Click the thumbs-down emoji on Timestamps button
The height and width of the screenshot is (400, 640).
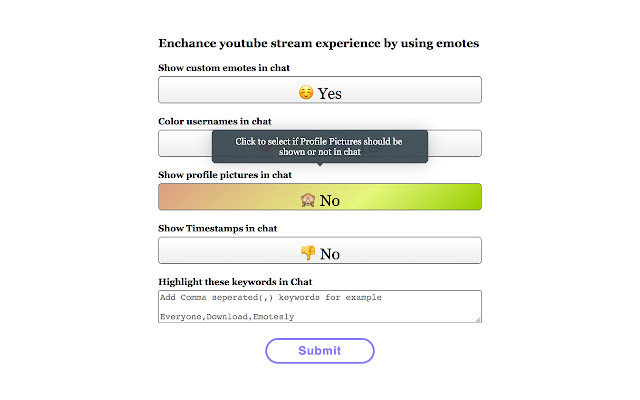point(308,253)
